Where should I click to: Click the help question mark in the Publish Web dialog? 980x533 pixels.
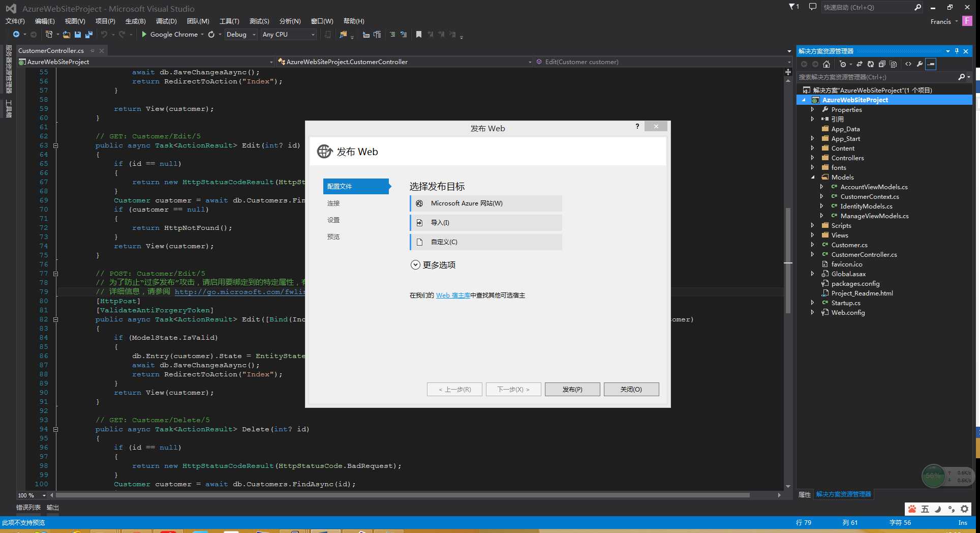pos(637,126)
